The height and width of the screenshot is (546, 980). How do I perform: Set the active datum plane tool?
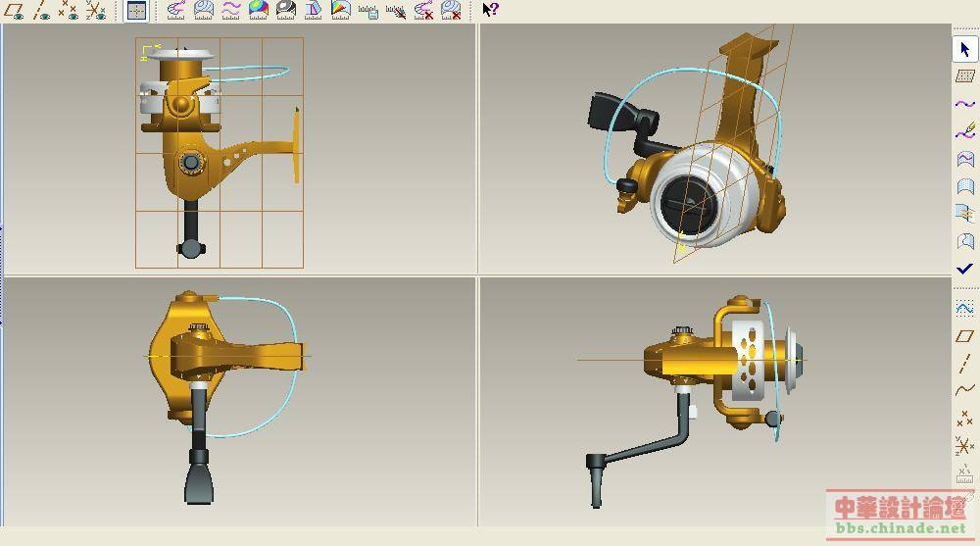pyautogui.click(x=965, y=76)
